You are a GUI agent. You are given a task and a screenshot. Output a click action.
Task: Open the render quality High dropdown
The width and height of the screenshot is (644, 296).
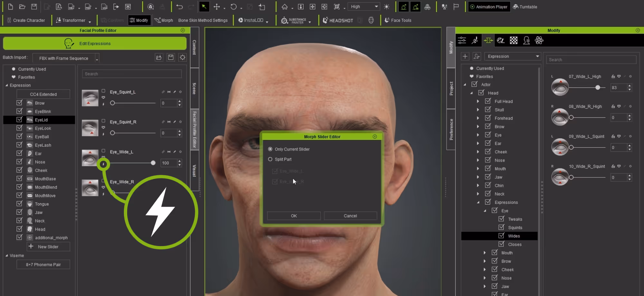[364, 7]
